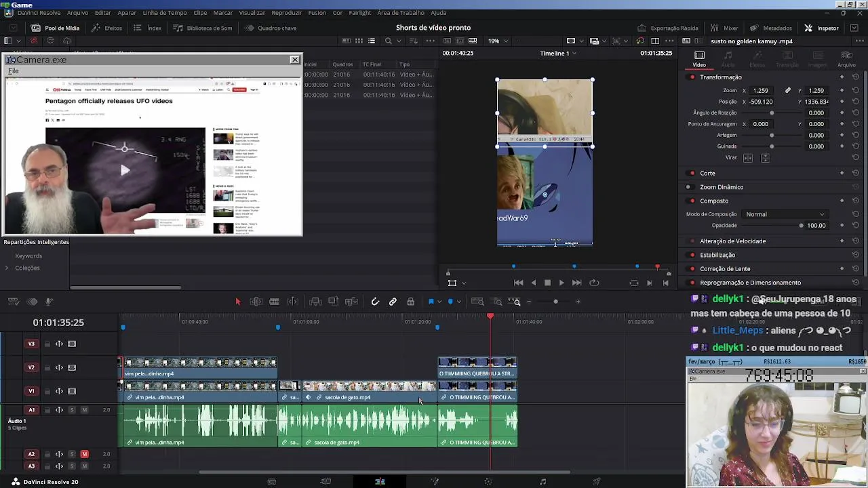Viewport: 868px width, 488px height.
Task: Switch media pool to list view
Action: pos(372,41)
